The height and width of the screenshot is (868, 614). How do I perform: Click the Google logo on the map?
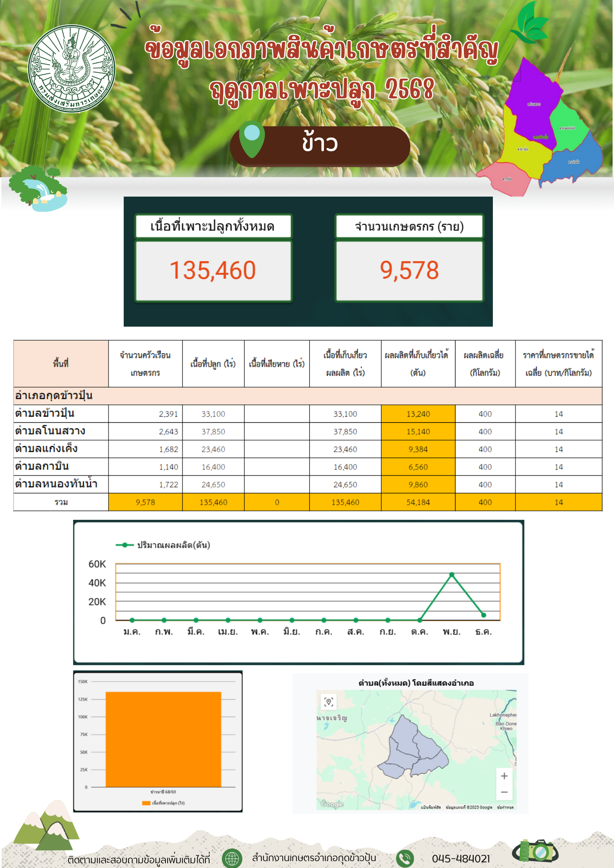coord(332,804)
